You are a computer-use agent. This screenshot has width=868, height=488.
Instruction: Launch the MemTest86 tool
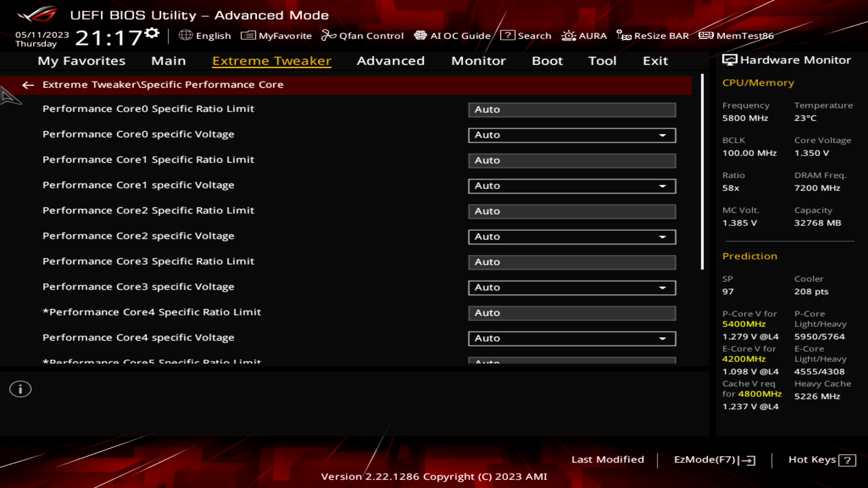point(738,35)
